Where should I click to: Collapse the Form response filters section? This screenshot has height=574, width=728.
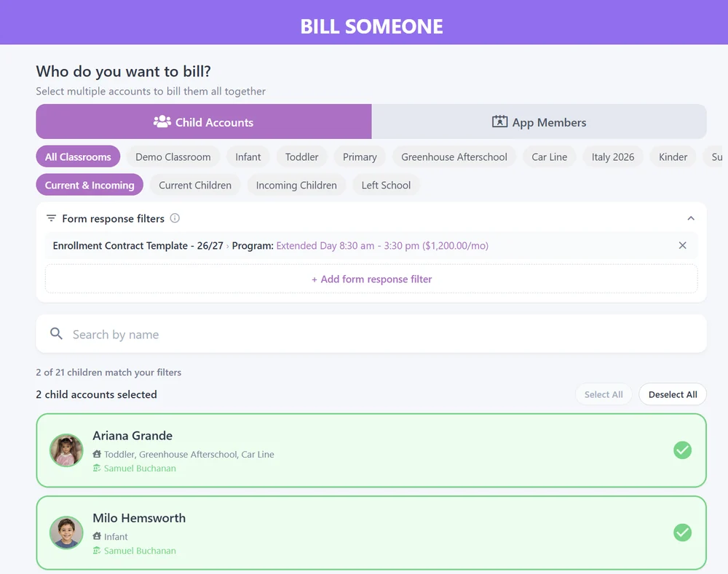(691, 218)
